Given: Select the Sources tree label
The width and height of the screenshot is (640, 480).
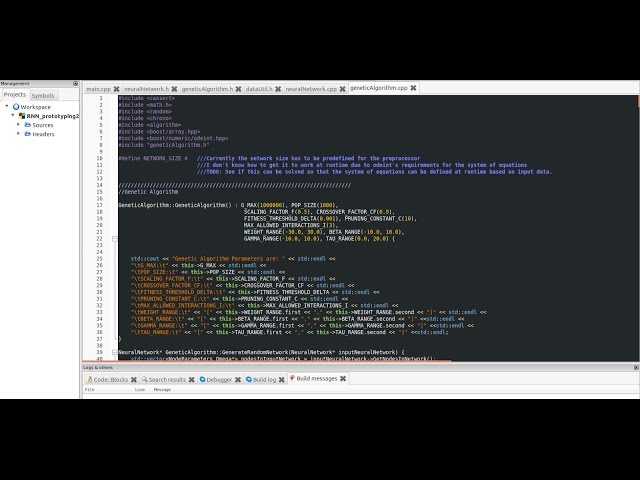Looking at the screenshot, I should (x=43, y=125).
